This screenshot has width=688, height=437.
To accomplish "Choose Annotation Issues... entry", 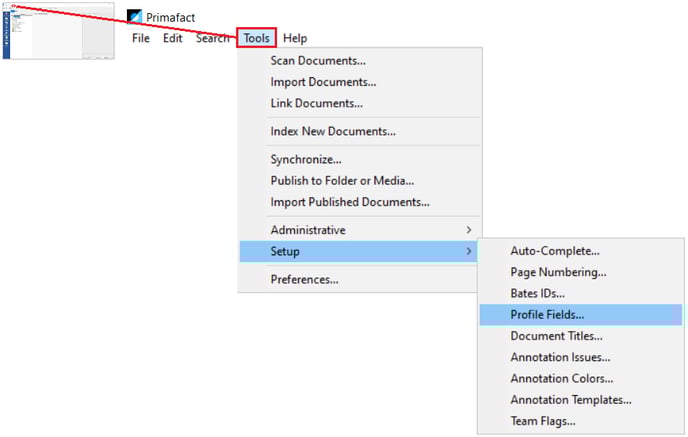I will [580, 357].
